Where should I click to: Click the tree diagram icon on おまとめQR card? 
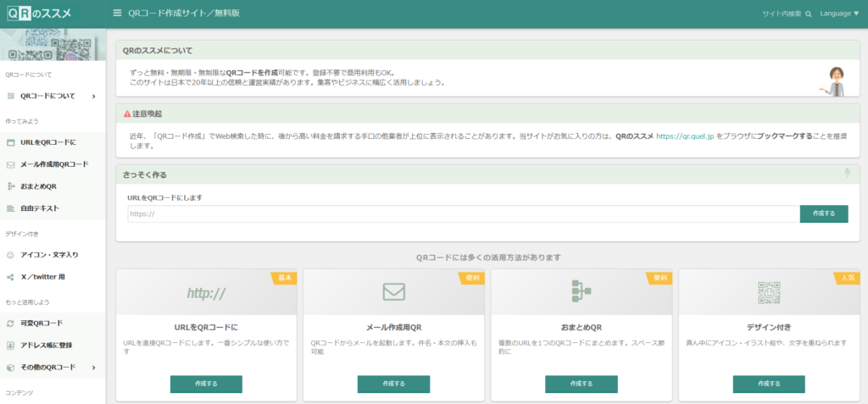tap(581, 291)
